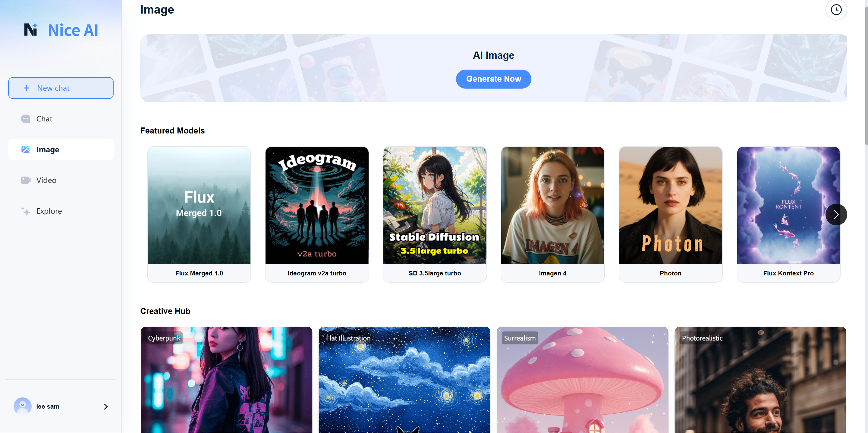Open the Flux Kontext Pro model card
The height and width of the screenshot is (433, 868).
pyautogui.click(x=788, y=214)
